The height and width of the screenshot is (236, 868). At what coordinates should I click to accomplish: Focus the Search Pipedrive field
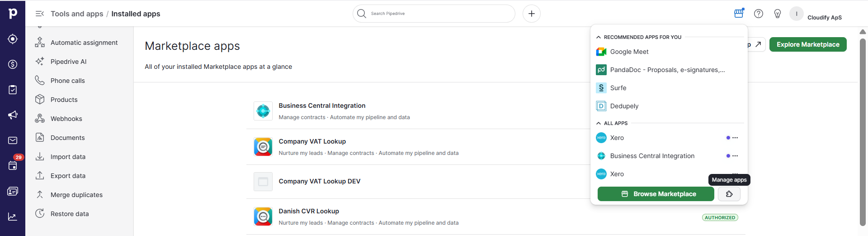click(434, 14)
